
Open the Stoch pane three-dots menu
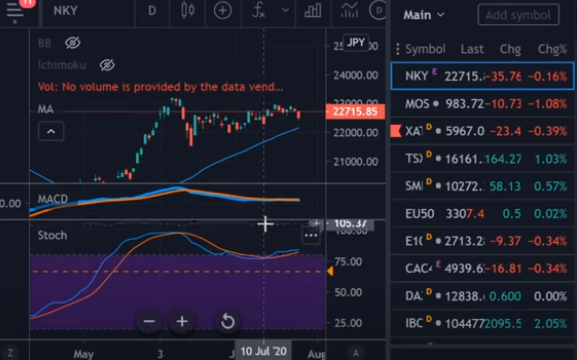tap(311, 235)
